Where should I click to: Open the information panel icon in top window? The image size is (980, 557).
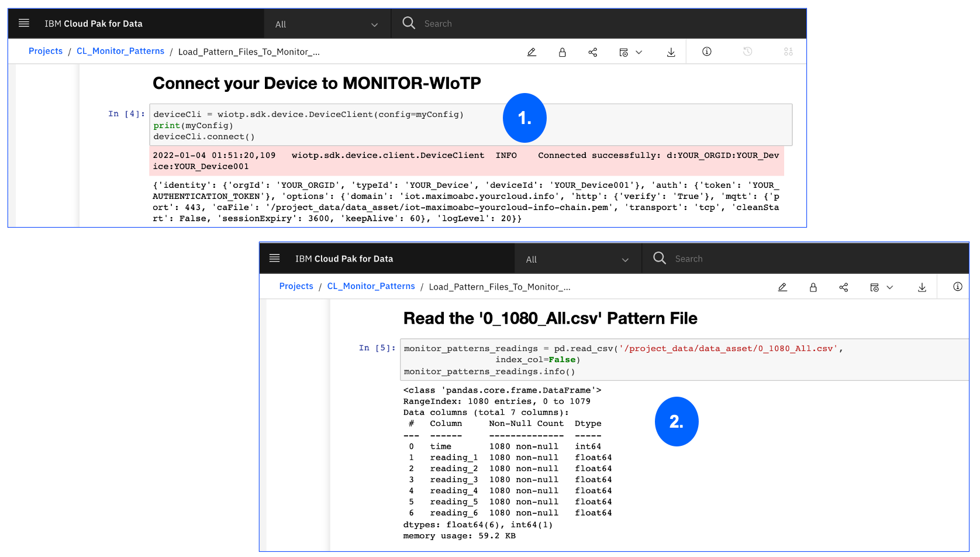707,51
